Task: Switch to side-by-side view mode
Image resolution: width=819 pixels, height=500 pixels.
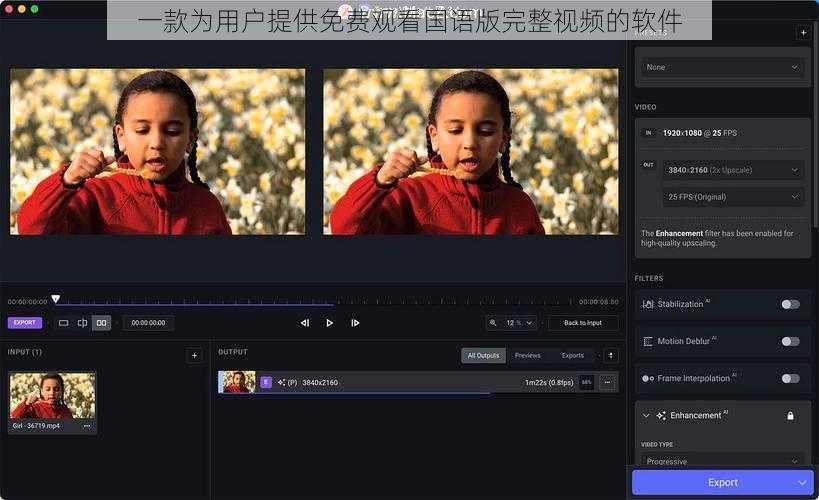Action: coord(102,323)
